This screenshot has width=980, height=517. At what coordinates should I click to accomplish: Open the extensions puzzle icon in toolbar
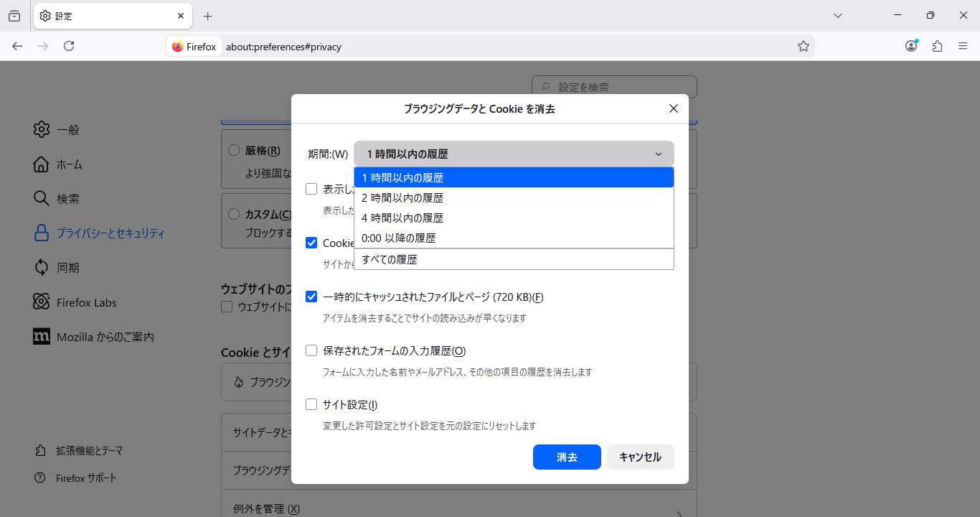[x=937, y=46]
